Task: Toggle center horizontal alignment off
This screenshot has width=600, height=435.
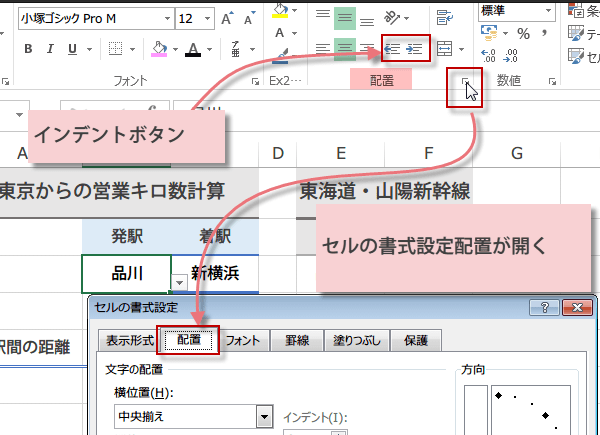Action: tap(345, 49)
